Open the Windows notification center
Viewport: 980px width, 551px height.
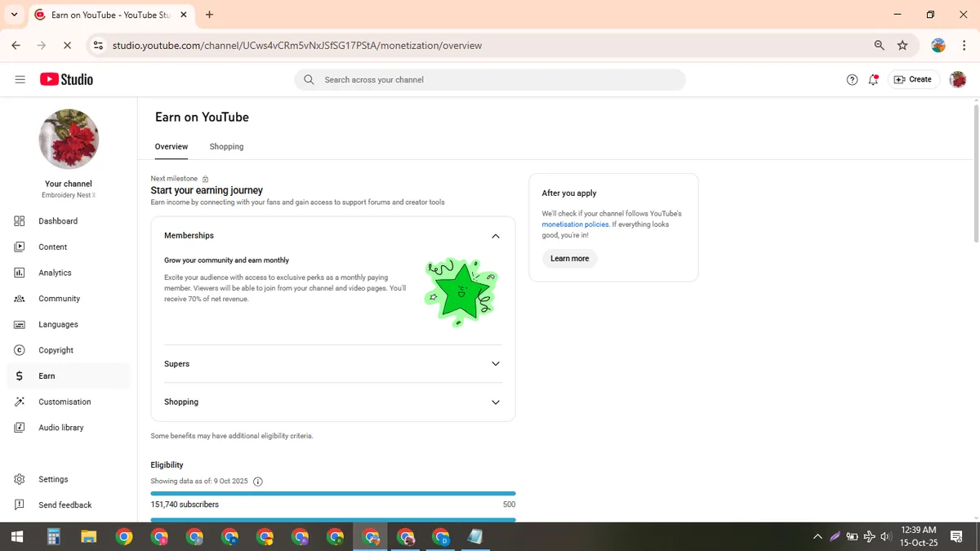click(956, 536)
